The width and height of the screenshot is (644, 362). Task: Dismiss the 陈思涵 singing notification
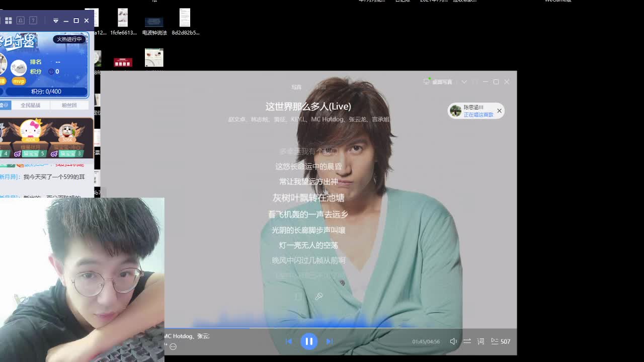click(x=499, y=111)
